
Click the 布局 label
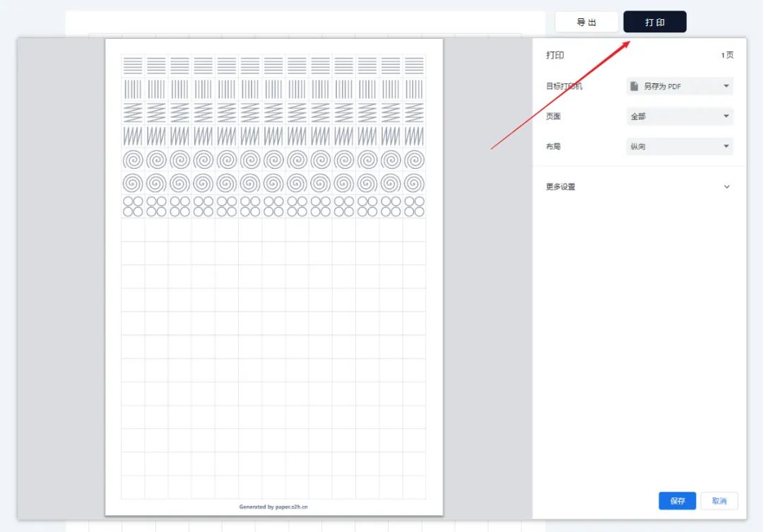coord(552,146)
